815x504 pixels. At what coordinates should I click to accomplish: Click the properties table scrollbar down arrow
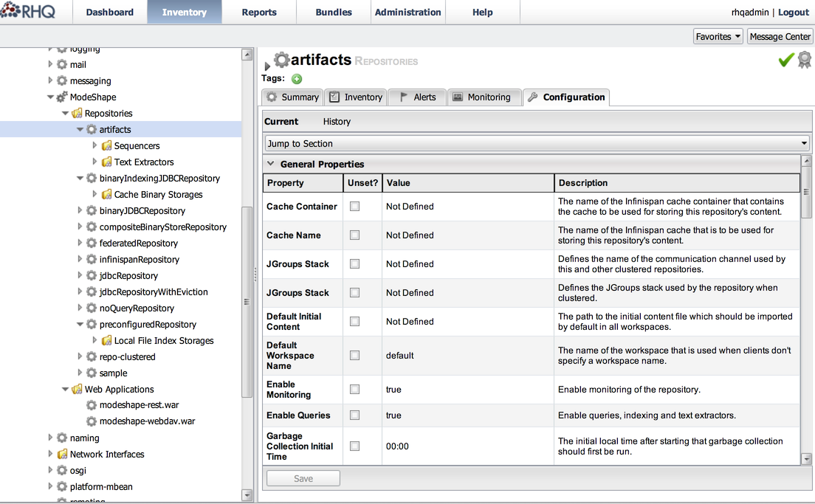806,459
